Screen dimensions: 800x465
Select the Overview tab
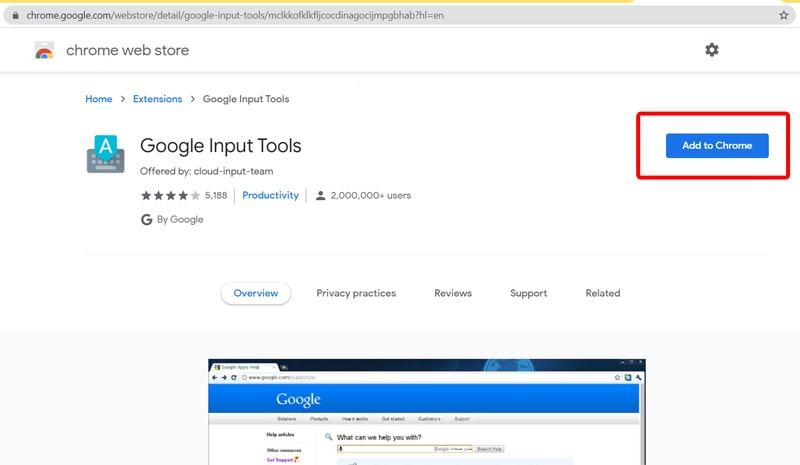pyautogui.click(x=256, y=293)
